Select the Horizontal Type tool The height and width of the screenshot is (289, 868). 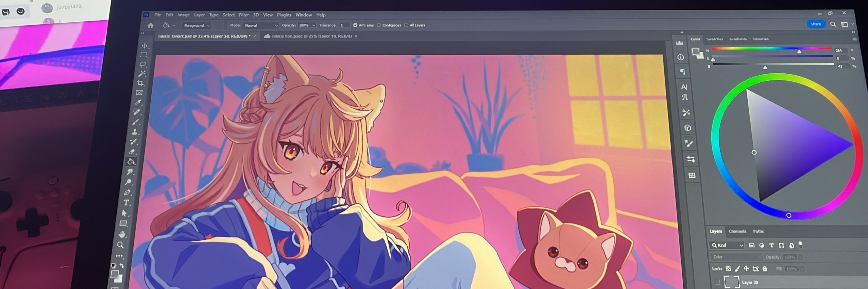click(126, 203)
